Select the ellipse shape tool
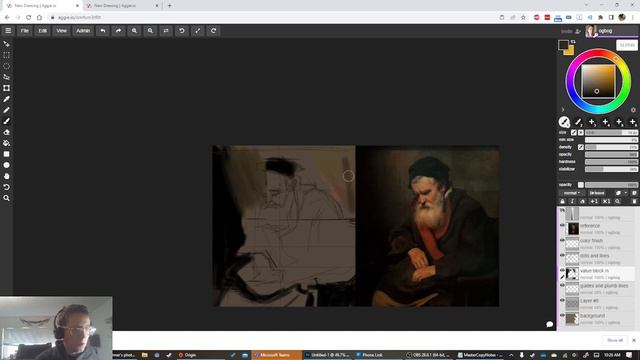The height and width of the screenshot is (360, 640). (7, 165)
